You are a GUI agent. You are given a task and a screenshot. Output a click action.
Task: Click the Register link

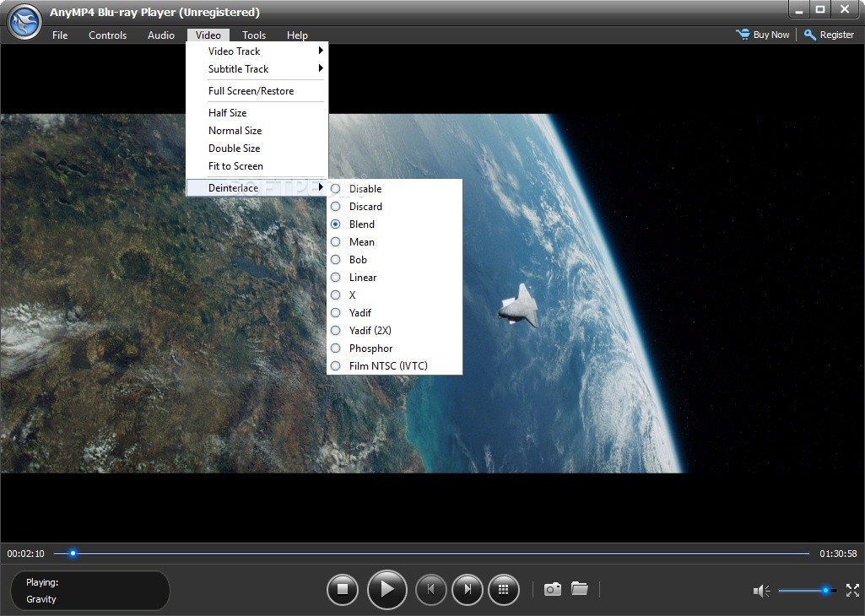point(837,35)
